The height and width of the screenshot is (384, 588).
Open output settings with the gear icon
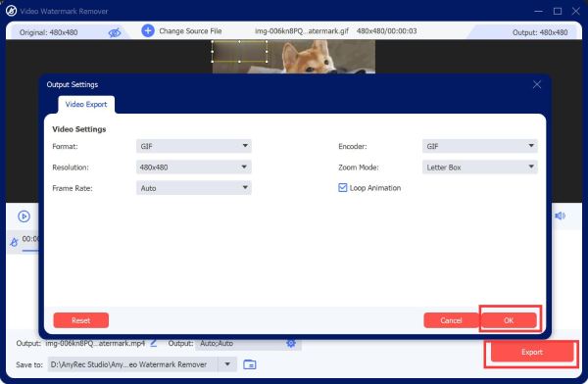tap(291, 343)
